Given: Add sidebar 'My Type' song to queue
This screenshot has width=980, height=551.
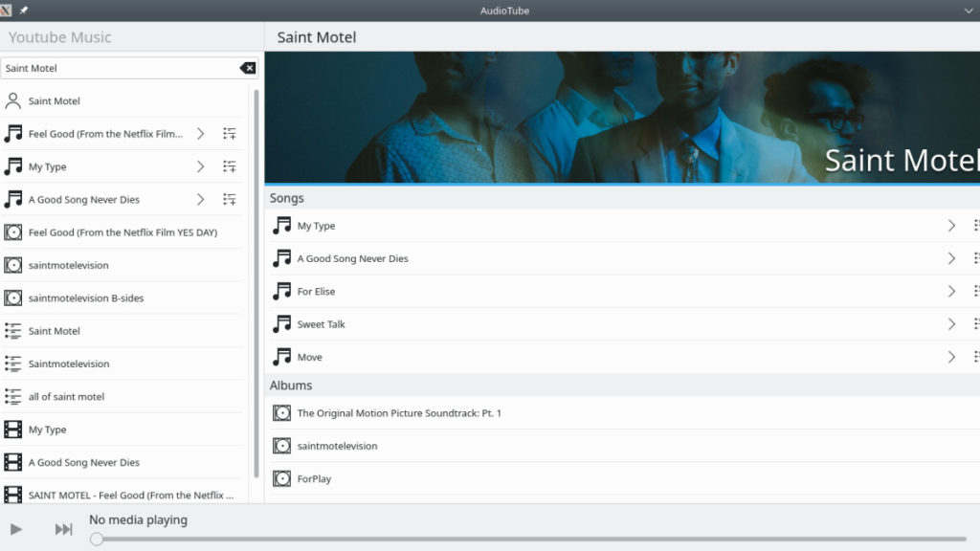Looking at the screenshot, I should tap(230, 166).
